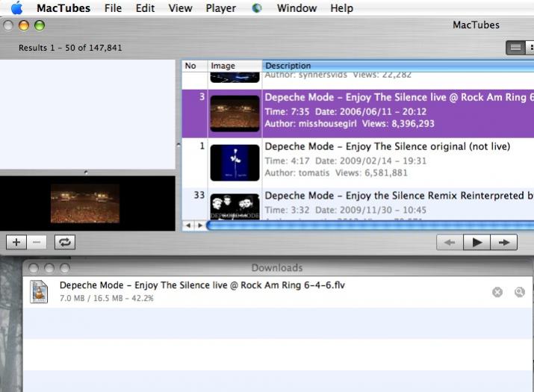Click the blue rose video thumbnail
This screenshot has width=534, height=392.
[235, 163]
